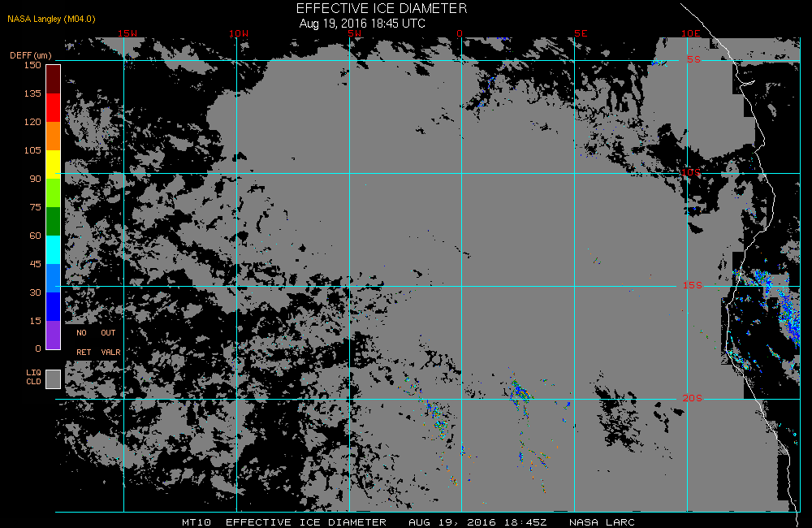The height and width of the screenshot is (528, 812).
Task: Click the 'NASA Langley (M04.0)' label
Action: point(51,19)
